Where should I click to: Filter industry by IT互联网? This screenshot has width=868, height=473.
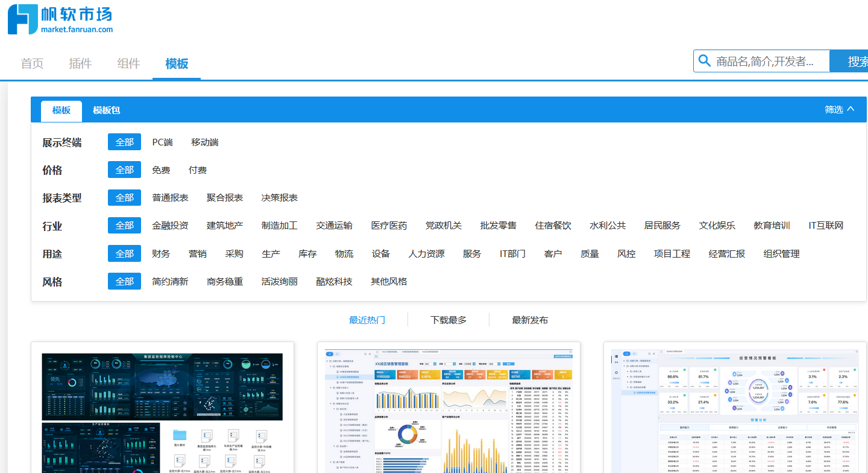826,226
